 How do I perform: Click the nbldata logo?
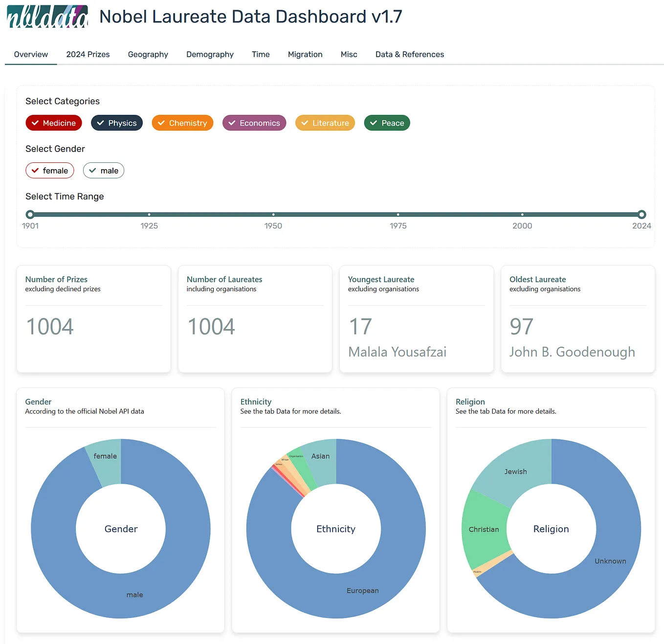click(x=46, y=17)
